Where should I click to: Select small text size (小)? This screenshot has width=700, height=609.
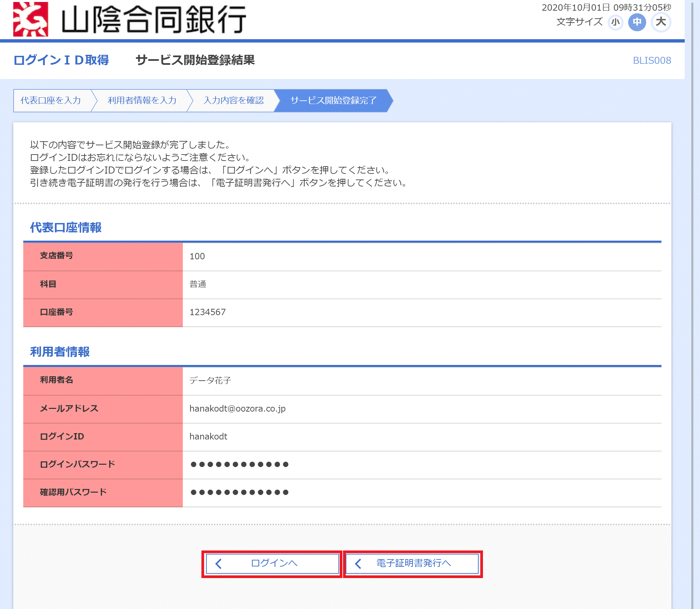pyautogui.click(x=615, y=22)
